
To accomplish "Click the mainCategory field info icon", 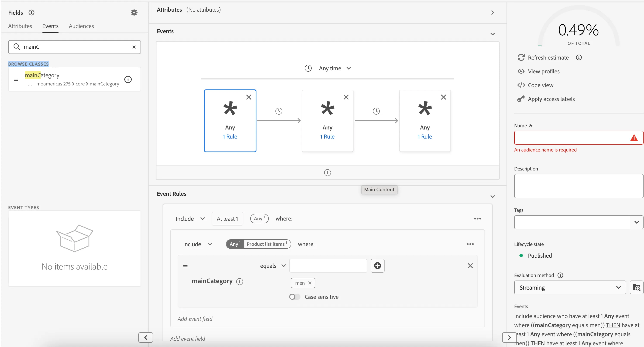I will [128, 79].
